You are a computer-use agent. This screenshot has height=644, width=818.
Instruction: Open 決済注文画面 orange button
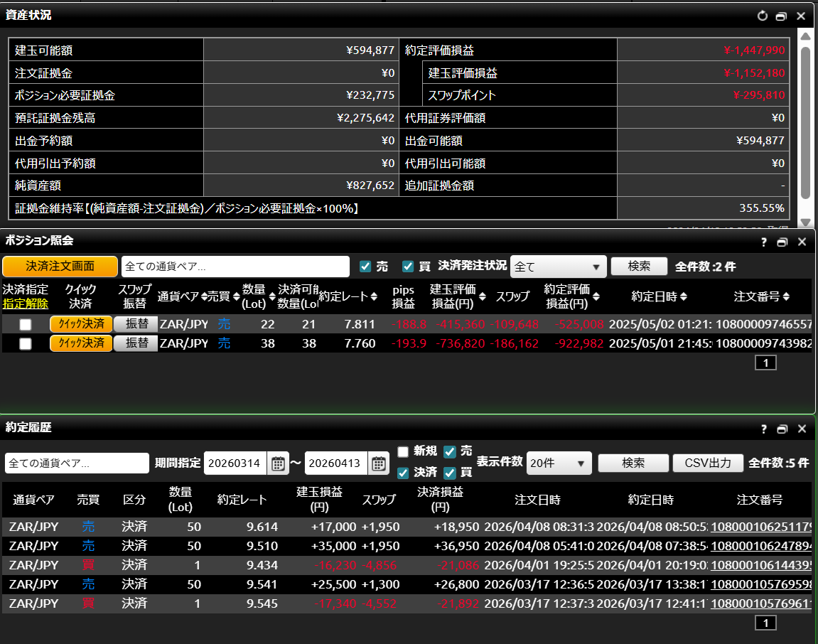pyautogui.click(x=60, y=267)
